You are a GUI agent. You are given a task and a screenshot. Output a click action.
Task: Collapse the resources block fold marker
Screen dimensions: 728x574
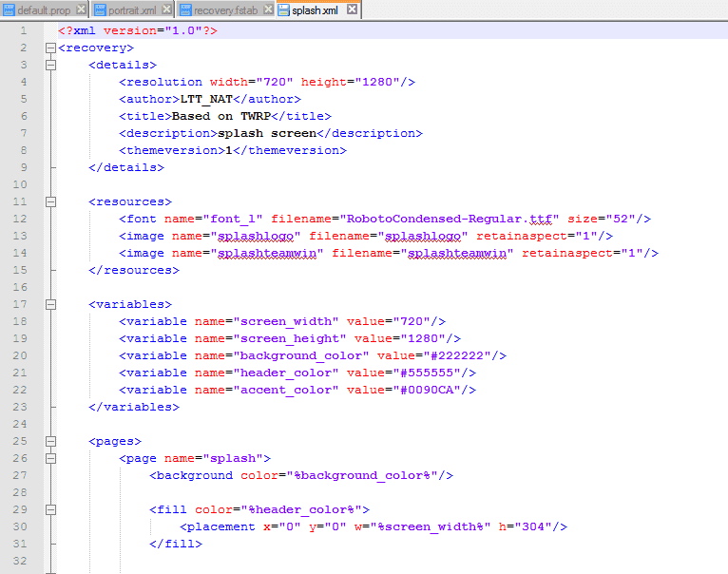coord(50,202)
